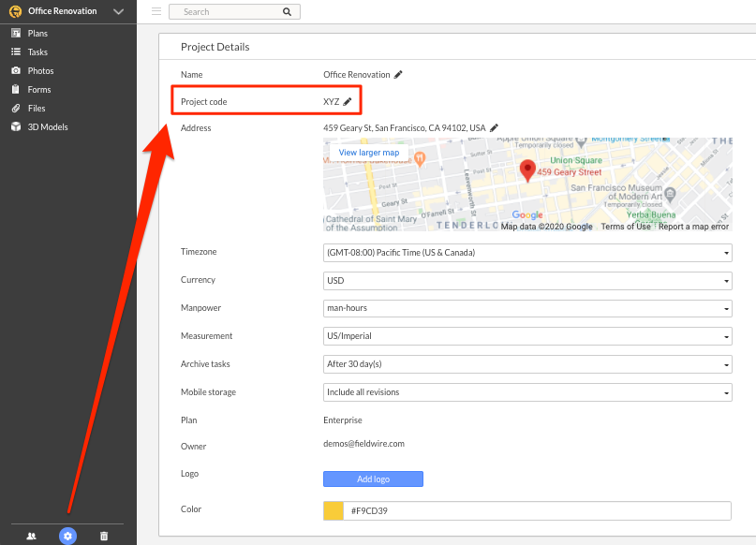This screenshot has height=545, width=756.
Task: Click the Add logo button
Action: pyautogui.click(x=373, y=479)
